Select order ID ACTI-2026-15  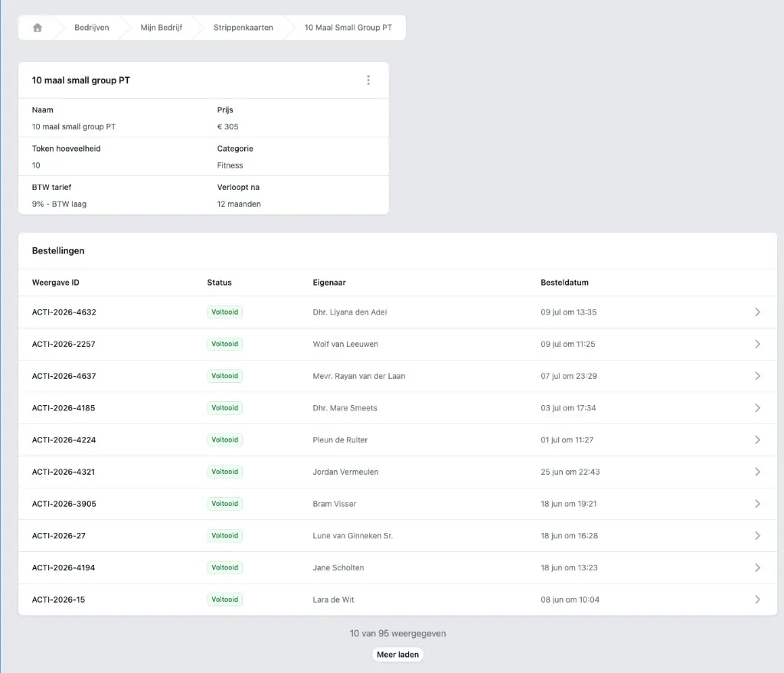(58, 599)
